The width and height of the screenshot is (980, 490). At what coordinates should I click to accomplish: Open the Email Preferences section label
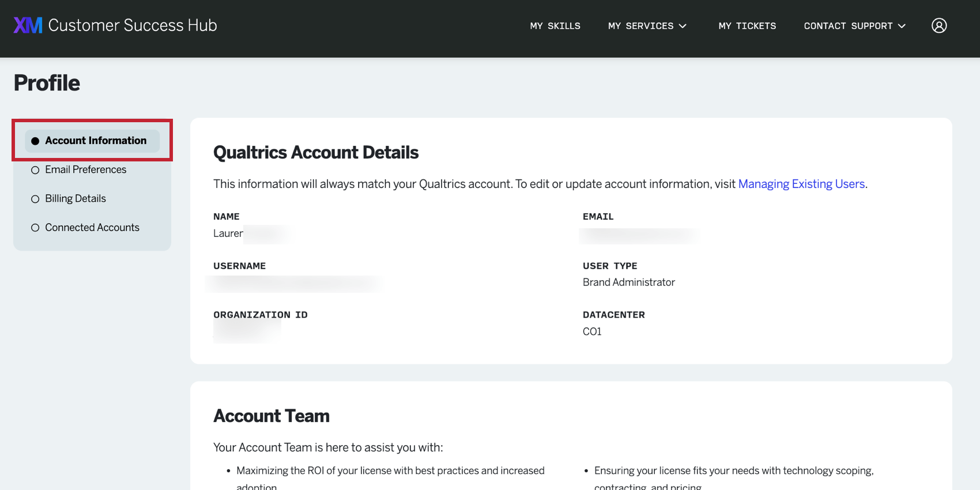[85, 169]
